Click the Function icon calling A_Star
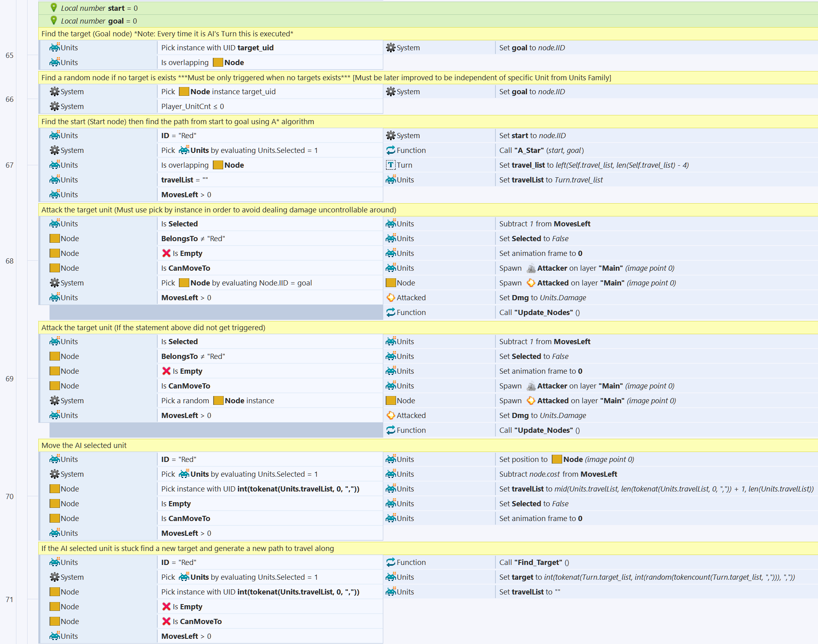The height and width of the screenshot is (644, 818). point(390,150)
